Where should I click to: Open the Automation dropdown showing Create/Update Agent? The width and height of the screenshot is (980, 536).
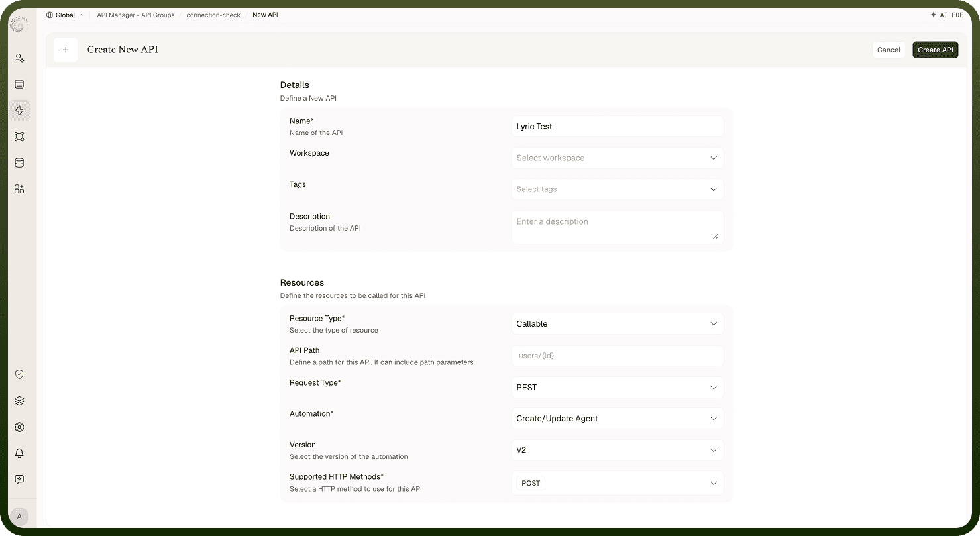(618, 418)
